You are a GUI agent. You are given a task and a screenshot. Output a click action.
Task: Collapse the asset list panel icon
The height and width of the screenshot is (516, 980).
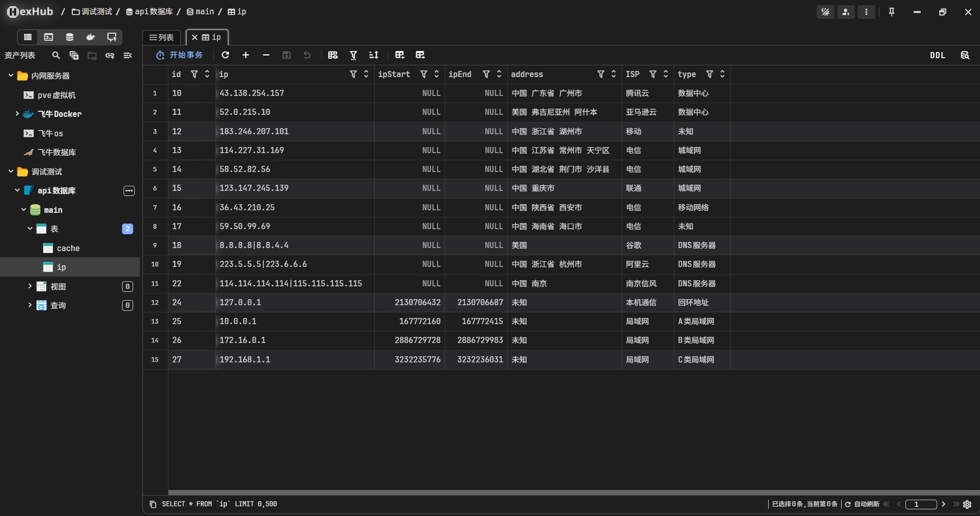pos(128,55)
